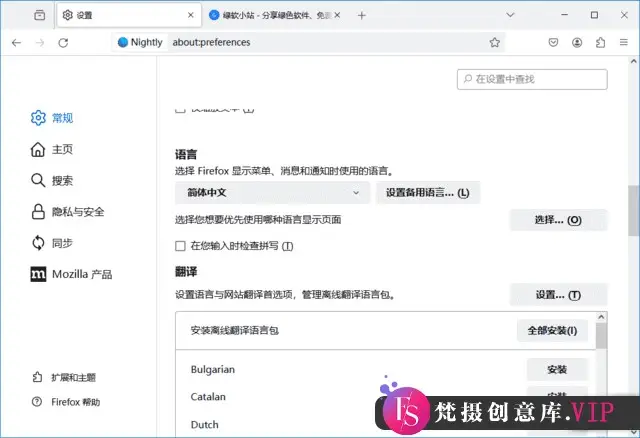Open new tab with plus icon
Image resolution: width=640 pixels, height=438 pixels.
(x=361, y=16)
